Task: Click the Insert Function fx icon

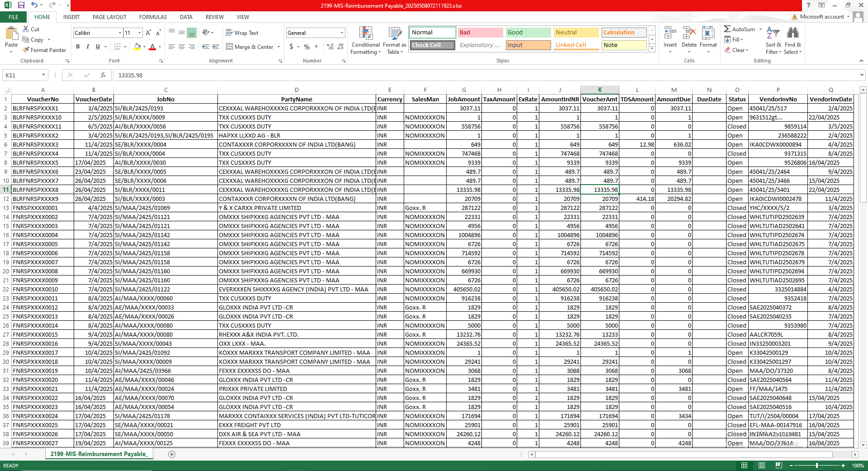Action: (x=103, y=75)
